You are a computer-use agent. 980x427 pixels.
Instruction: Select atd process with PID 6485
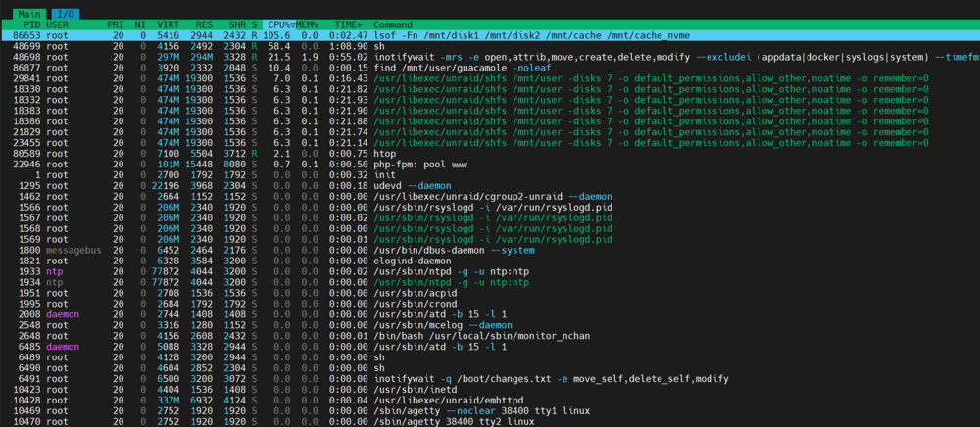490,347
